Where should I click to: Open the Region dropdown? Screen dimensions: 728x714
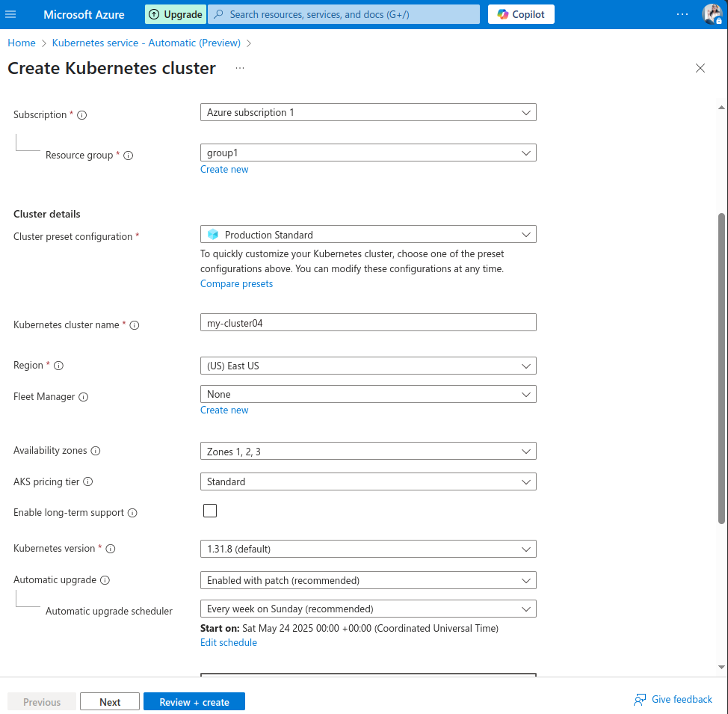tap(368, 366)
